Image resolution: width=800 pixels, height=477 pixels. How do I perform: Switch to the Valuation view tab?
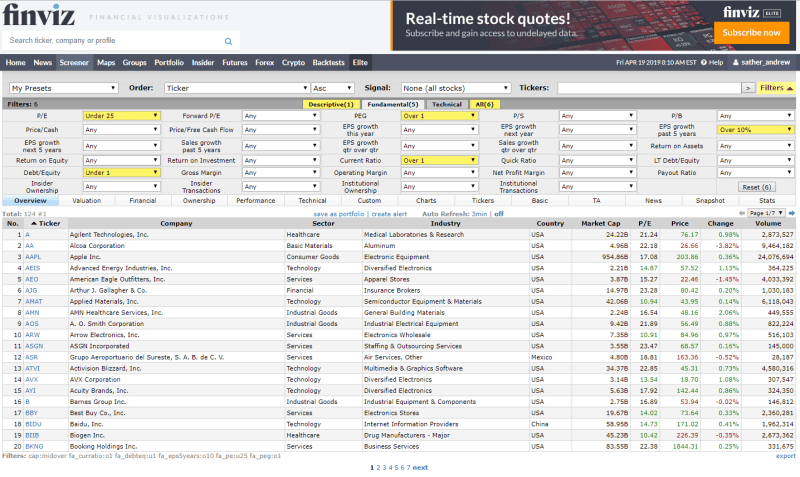point(87,200)
